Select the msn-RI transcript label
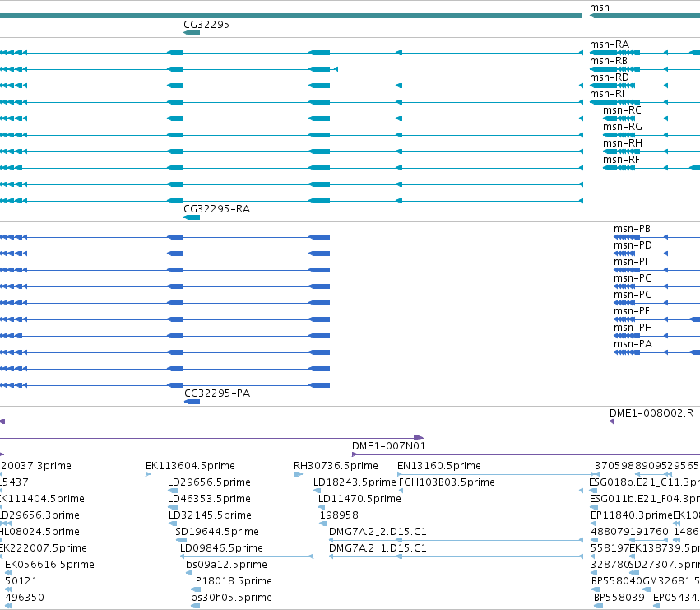Screen dimensions: 700x610 point(607,94)
